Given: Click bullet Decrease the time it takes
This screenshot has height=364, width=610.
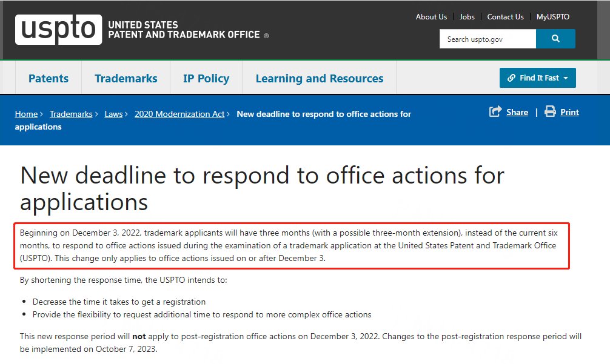Looking at the screenshot, I should click(x=119, y=302).
